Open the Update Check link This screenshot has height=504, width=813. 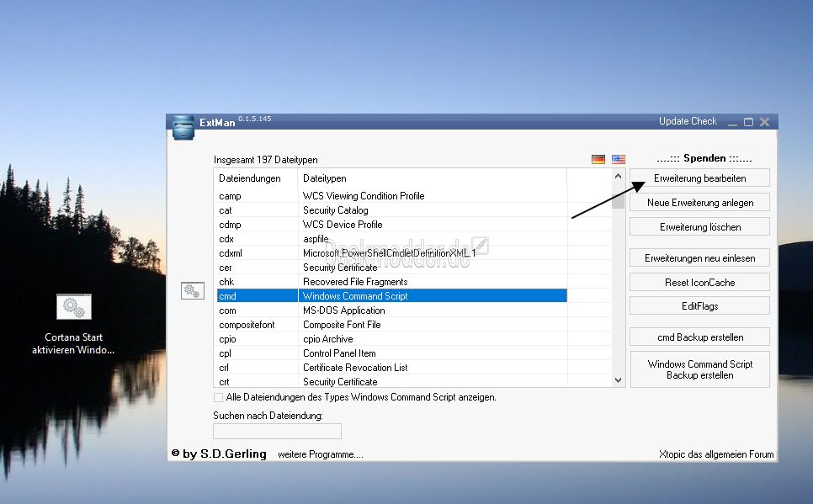(x=688, y=121)
